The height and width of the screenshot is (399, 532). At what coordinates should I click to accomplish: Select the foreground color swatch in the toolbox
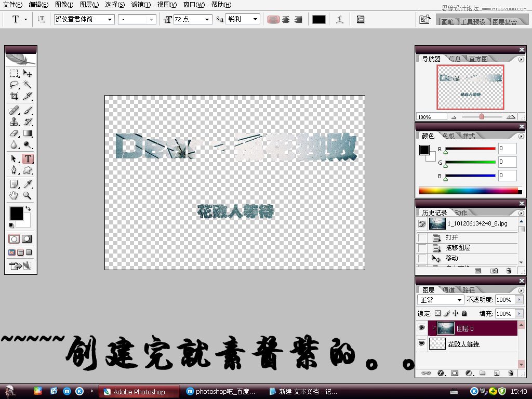click(17, 213)
